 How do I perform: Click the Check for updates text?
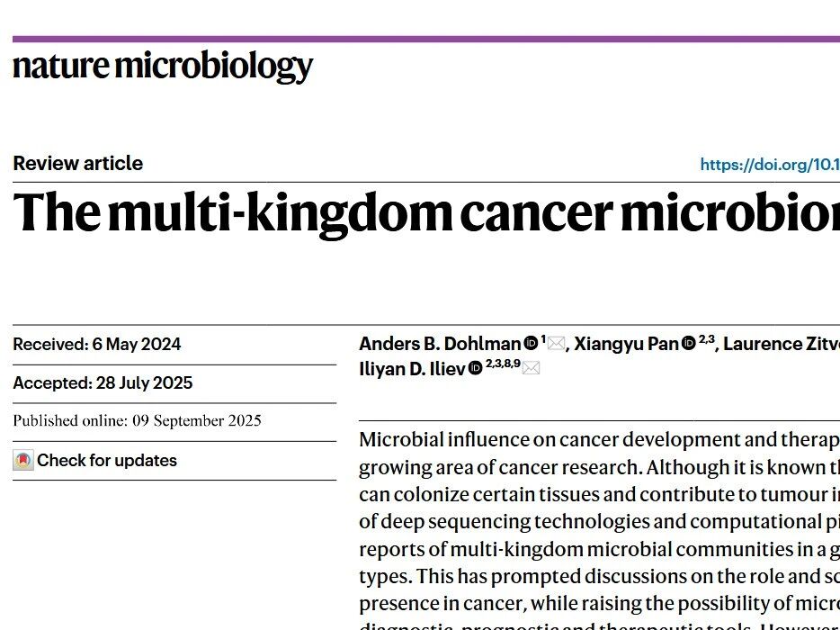[107, 461]
